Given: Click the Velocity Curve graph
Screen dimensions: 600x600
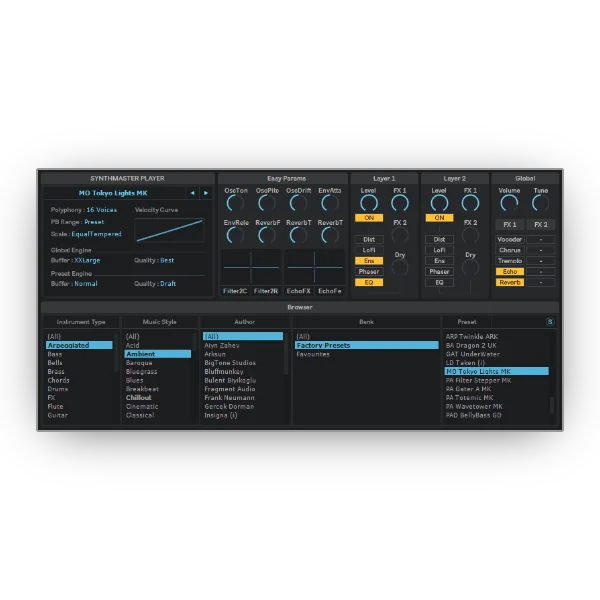Looking at the screenshot, I should (x=170, y=230).
